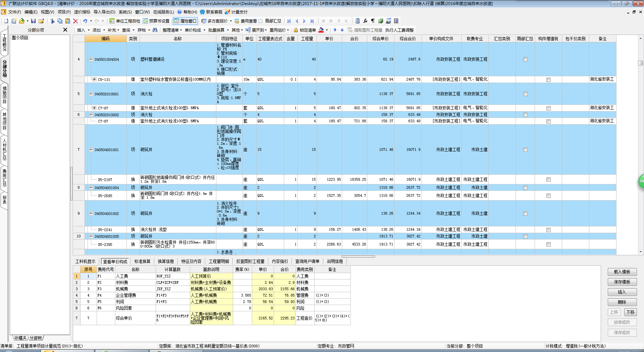The width and height of the screenshot is (644, 352).
Task: Check 构件增值税 box for row C8-131
Action: click(548, 80)
